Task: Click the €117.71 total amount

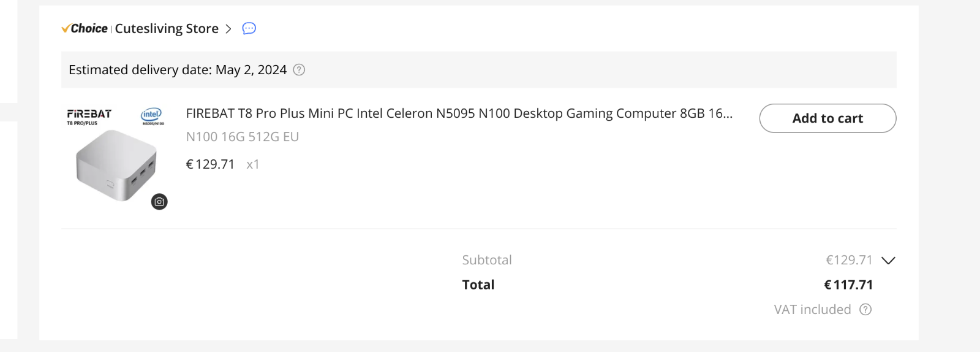Action: click(848, 285)
